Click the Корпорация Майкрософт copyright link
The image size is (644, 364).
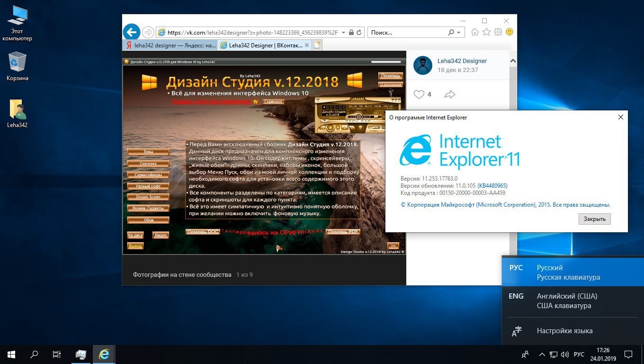click(505, 205)
